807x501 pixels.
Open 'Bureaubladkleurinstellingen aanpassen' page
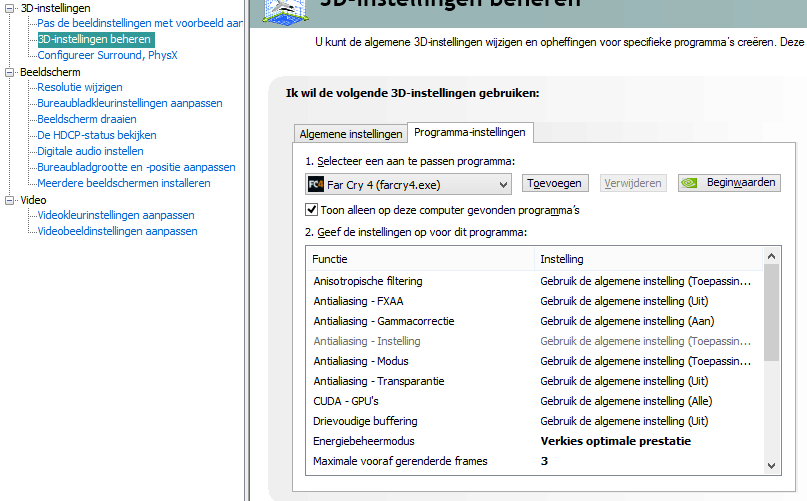130,103
